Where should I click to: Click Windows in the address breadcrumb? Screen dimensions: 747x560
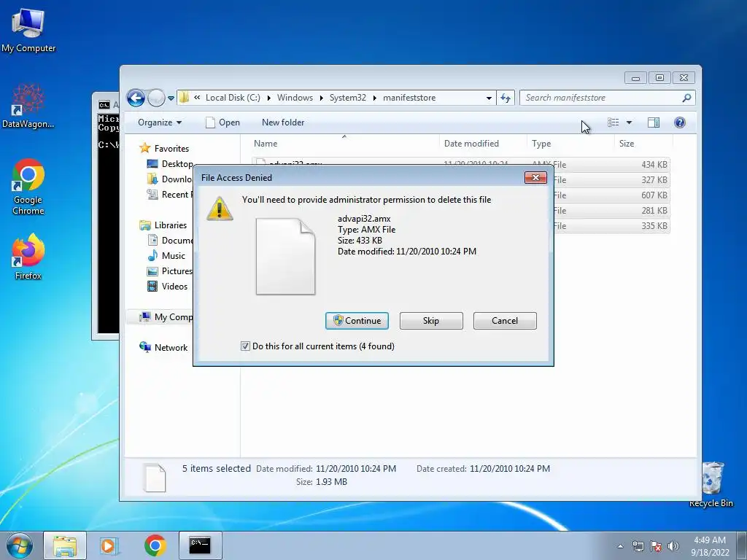click(295, 98)
